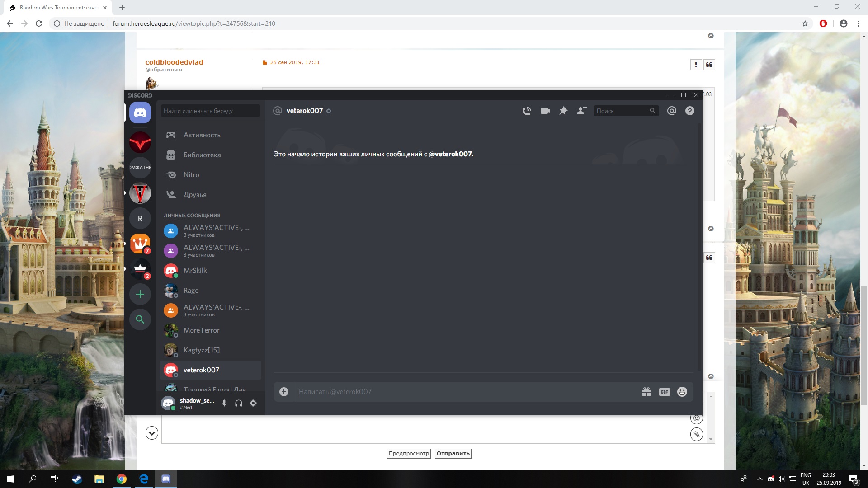
Task: Open the Библиотека section
Action: coord(211,155)
